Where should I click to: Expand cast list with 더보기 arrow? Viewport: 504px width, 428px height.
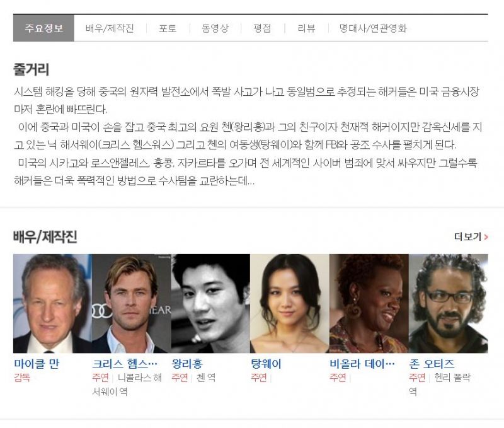471,236
